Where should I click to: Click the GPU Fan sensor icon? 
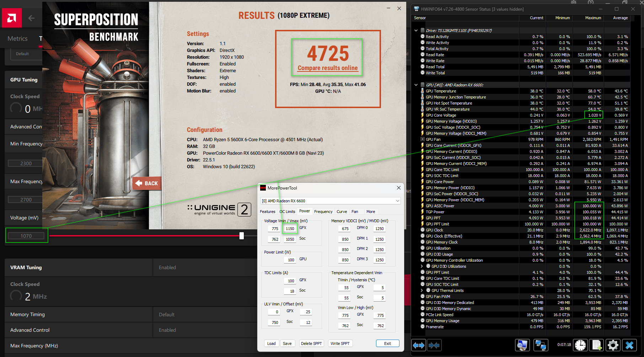pyautogui.click(x=422, y=139)
